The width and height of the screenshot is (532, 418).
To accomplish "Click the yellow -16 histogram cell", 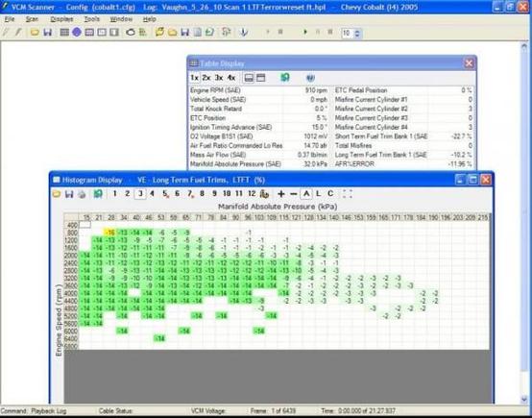I will (x=109, y=233).
